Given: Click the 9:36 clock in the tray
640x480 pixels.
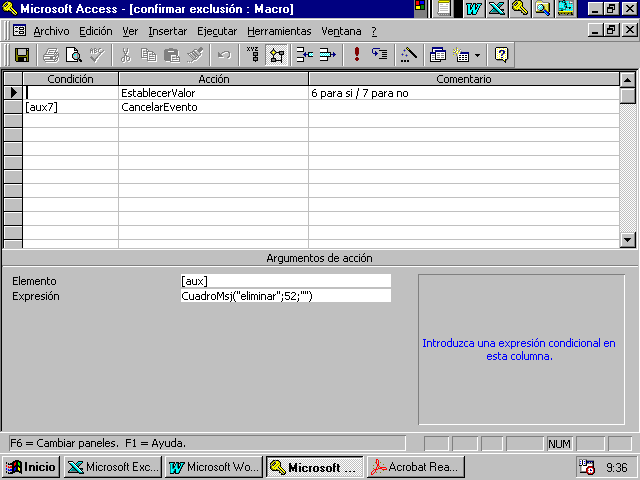Looking at the screenshot, I should pos(616,467).
